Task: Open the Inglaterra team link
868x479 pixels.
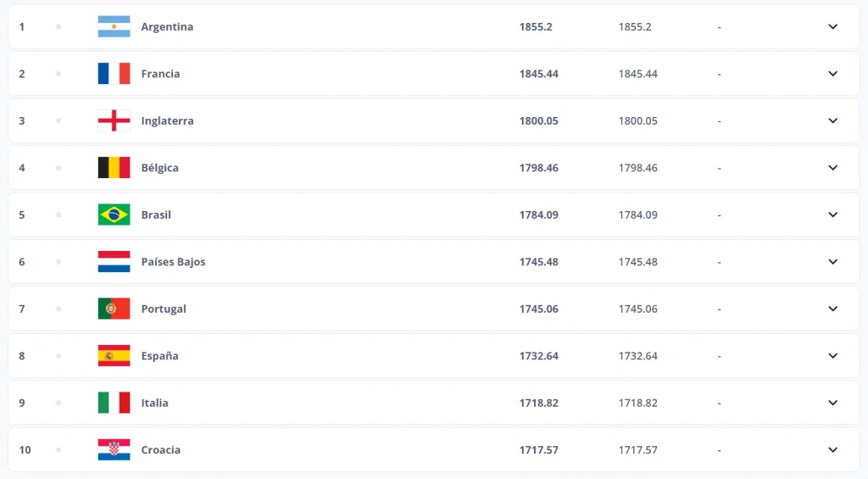Action: [167, 121]
